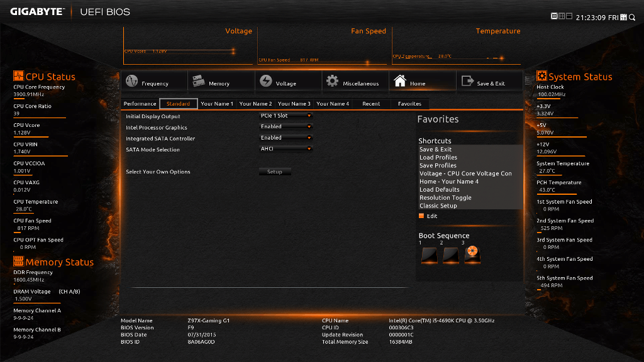644x362 pixels.
Task: Click the Initial Display Output label
Action: coord(153,116)
